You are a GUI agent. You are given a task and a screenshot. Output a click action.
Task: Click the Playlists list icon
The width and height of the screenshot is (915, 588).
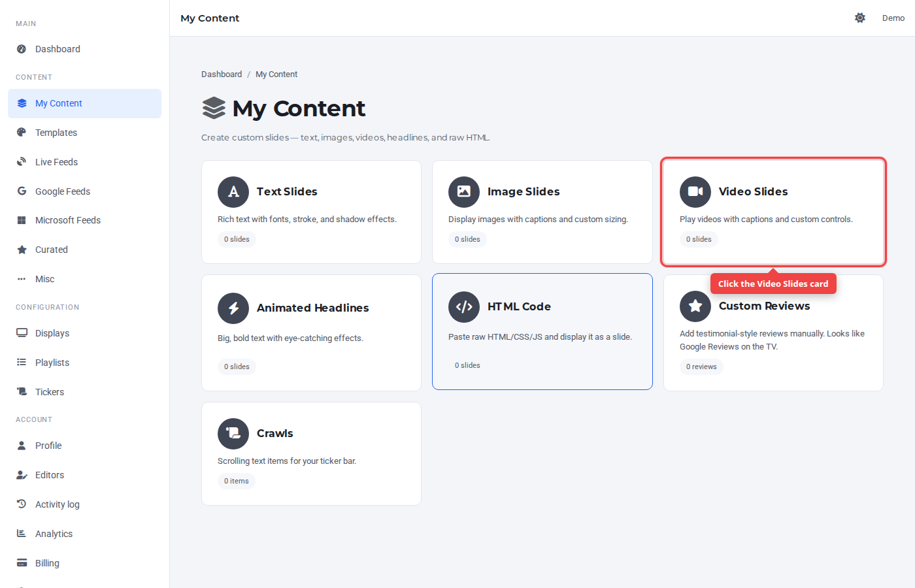[x=22, y=362]
